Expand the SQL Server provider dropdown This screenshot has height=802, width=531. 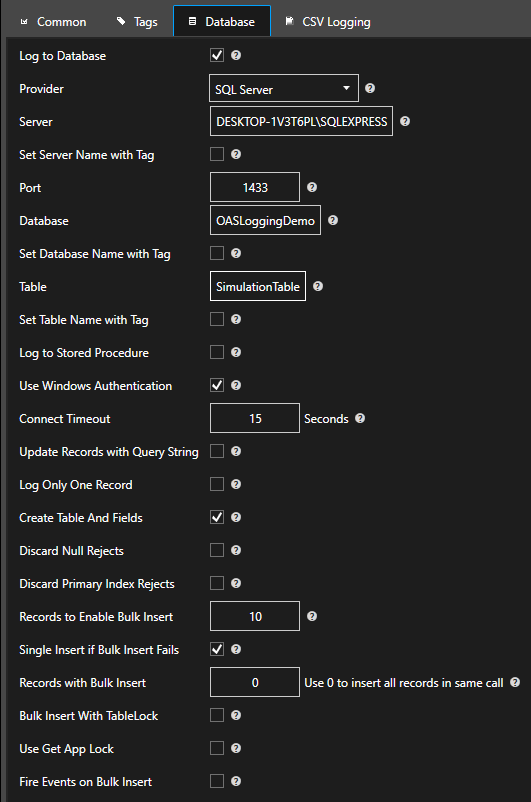(x=284, y=88)
